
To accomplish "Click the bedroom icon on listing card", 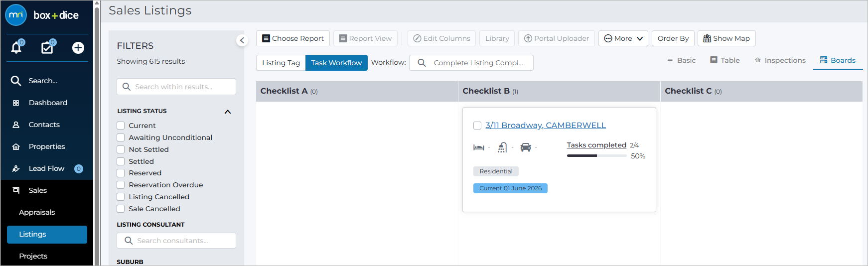I will pyautogui.click(x=479, y=147).
